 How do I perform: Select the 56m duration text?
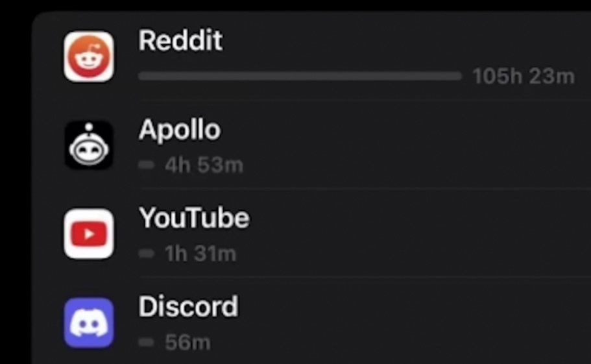click(x=187, y=342)
